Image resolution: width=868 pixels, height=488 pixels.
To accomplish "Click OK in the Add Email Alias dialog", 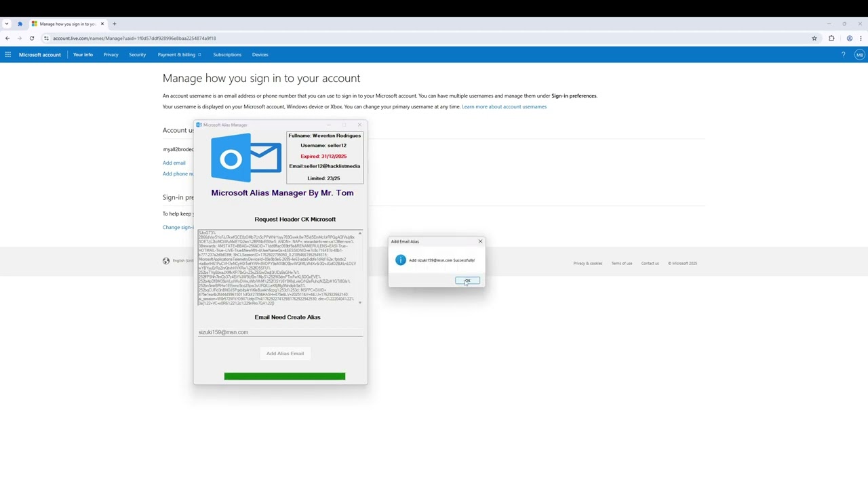I will pos(467,281).
